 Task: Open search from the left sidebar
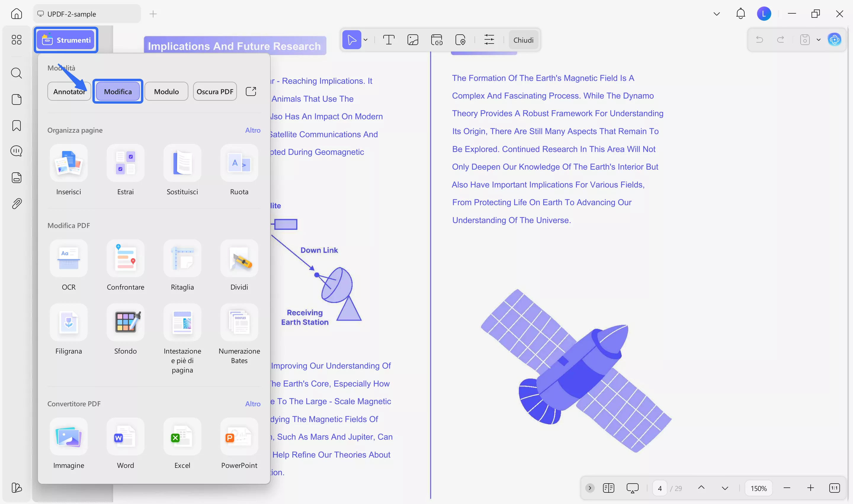click(16, 73)
